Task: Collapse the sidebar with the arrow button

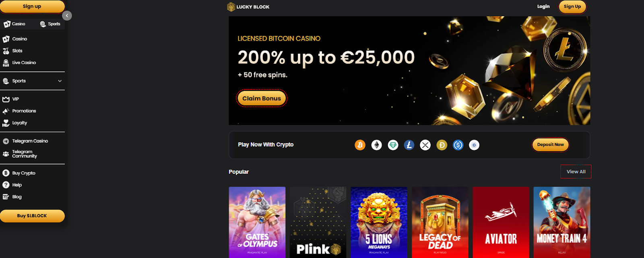Action: 67,16
